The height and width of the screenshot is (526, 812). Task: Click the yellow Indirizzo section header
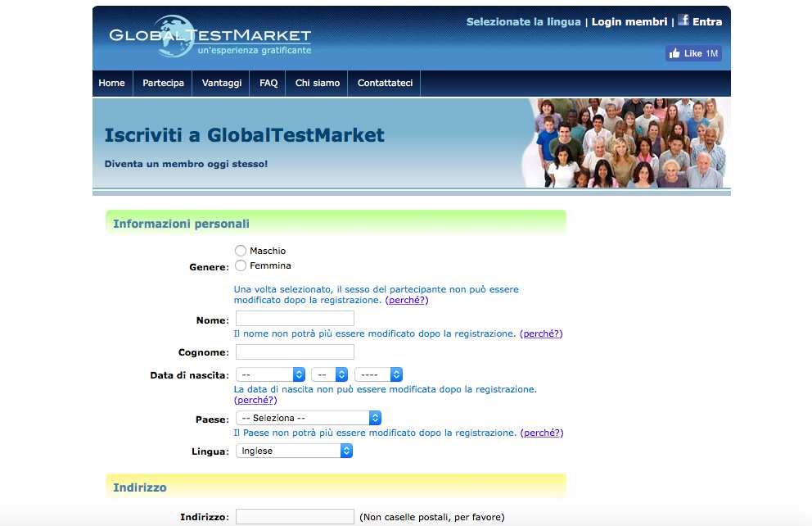(336, 487)
